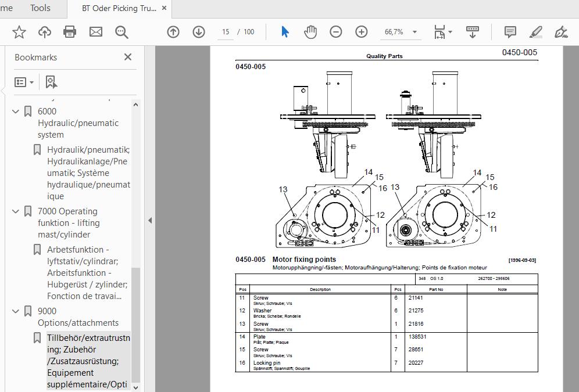Image resolution: width=579 pixels, height=392 pixels.
Task: Collapse the 7000 Operating funktion bookmark
Action: (16, 211)
